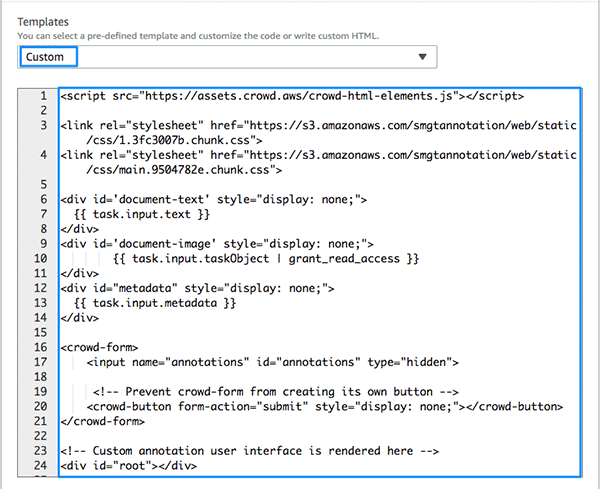This screenshot has width=600, height=489.
Task: Click the {{ task.input.metadata }} line
Action: point(155,303)
